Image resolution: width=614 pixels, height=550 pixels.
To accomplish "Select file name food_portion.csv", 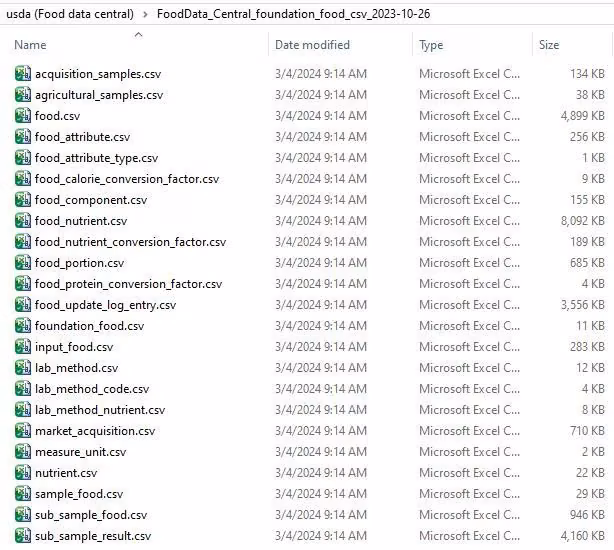I will [79, 263].
